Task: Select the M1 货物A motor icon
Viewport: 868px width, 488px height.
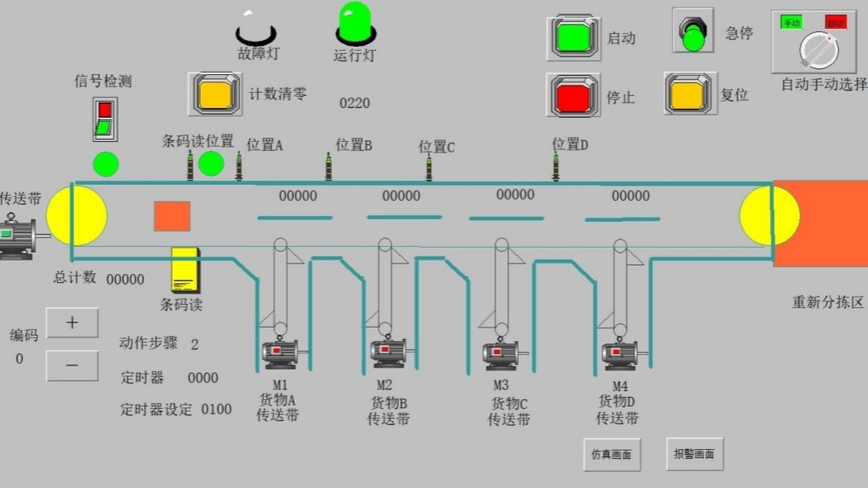Action: pyautogui.click(x=277, y=352)
